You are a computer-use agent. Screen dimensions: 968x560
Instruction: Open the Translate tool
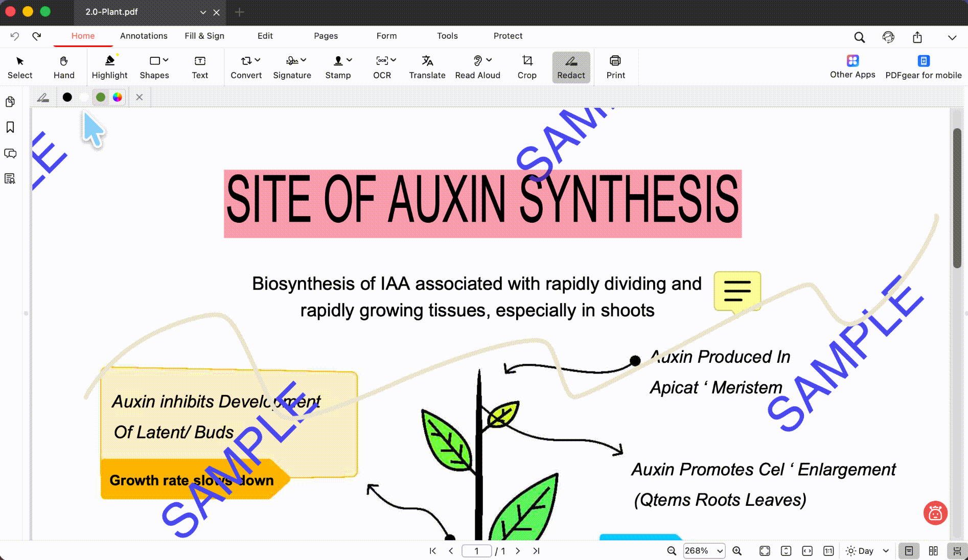click(427, 67)
